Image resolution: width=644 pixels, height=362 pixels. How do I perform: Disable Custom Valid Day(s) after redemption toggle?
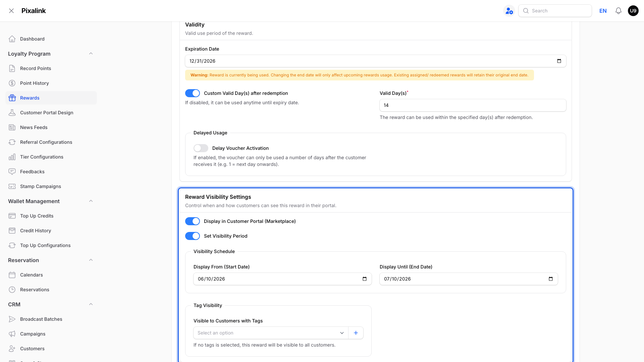[193, 93]
